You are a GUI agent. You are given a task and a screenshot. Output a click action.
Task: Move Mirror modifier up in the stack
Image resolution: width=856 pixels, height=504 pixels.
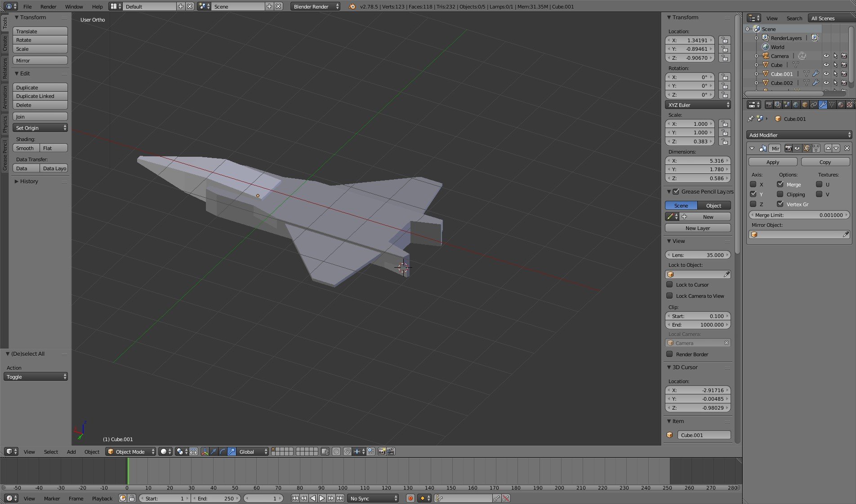coord(828,148)
